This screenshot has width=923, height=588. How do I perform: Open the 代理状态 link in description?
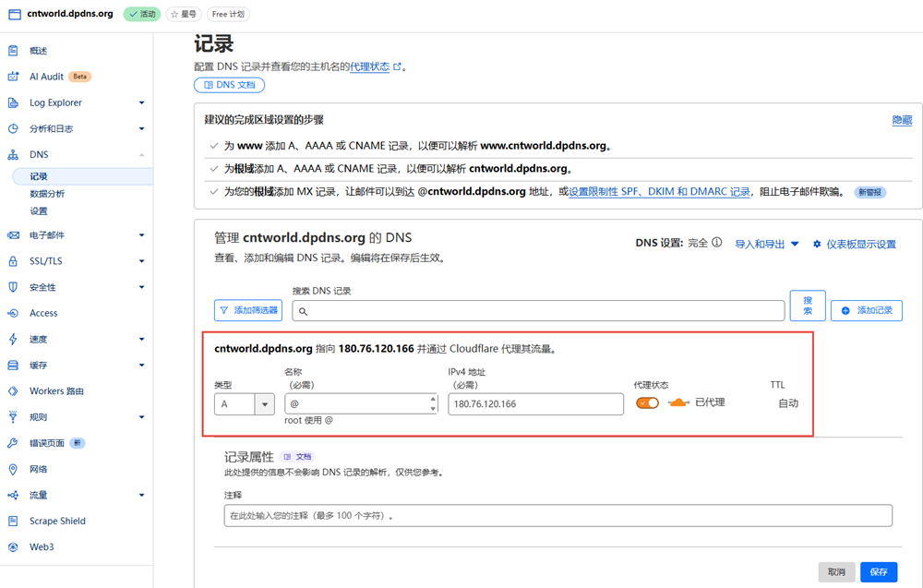[370, 66]
